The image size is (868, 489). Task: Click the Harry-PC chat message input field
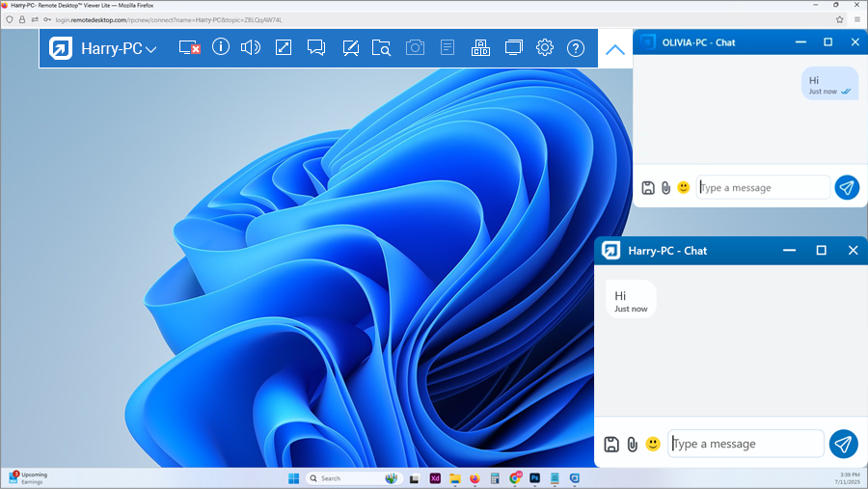(746, 444)
